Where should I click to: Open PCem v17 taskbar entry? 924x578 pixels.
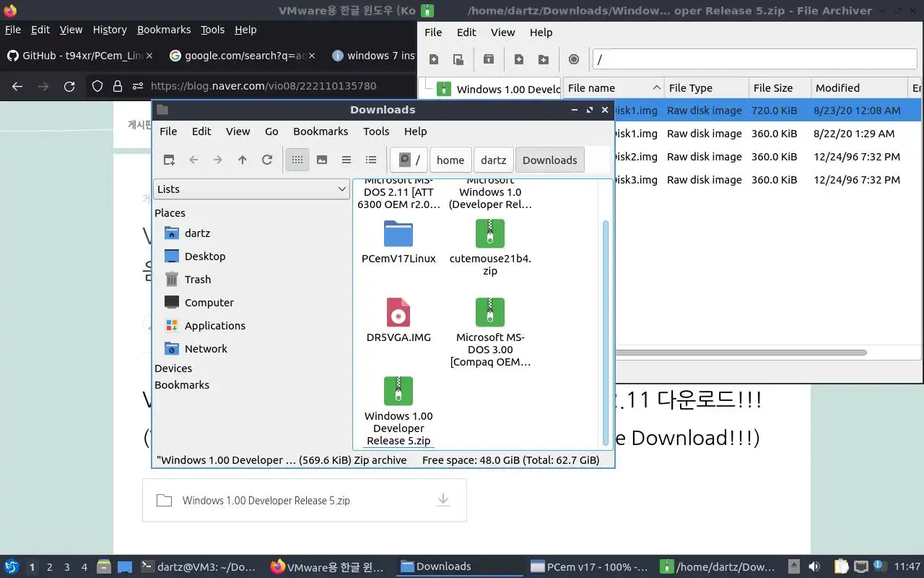coord(589,567)
